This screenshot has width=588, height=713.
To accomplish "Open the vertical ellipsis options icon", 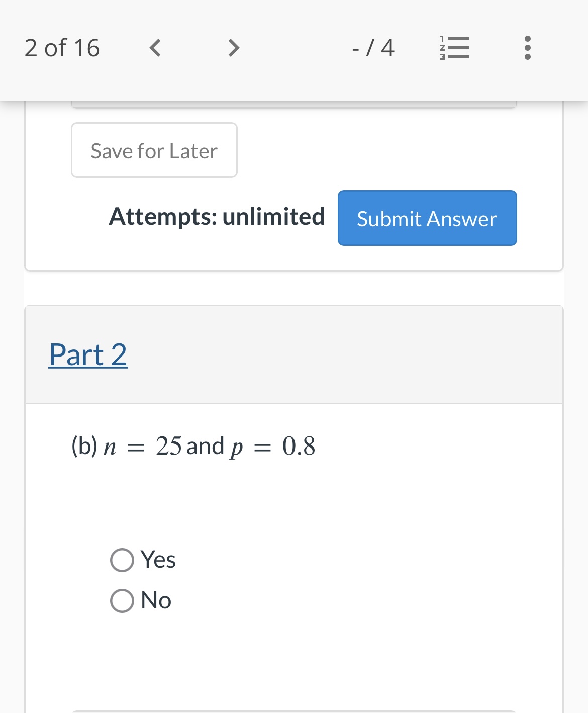I will click(527, 48).
